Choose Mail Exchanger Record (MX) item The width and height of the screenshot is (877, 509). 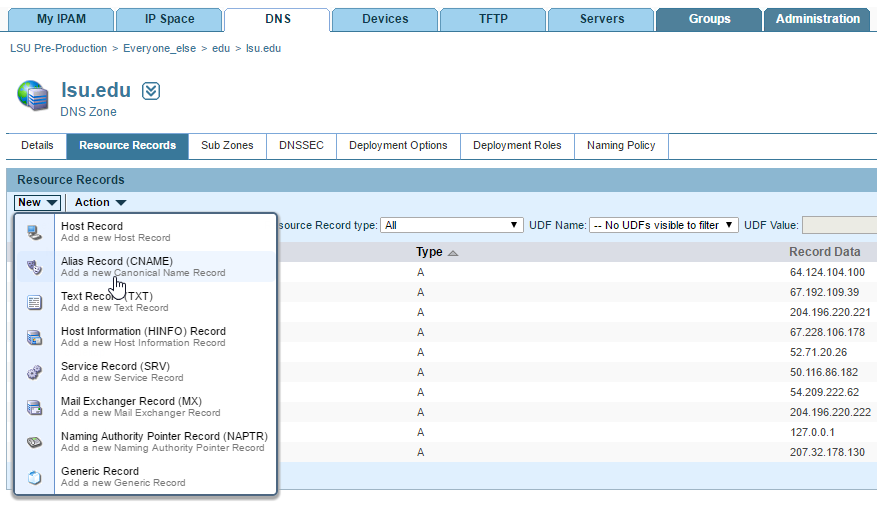pos(145,407)
